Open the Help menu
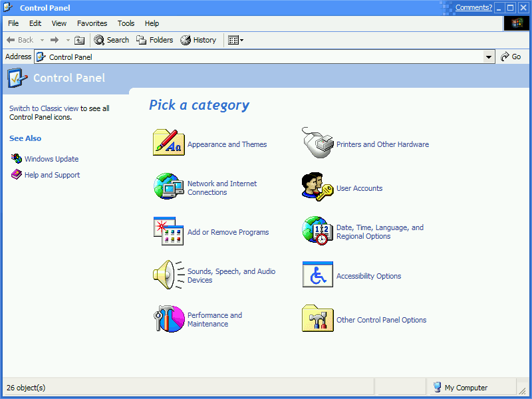The height and width of the screenshot is (399, 532). (152, 23)
